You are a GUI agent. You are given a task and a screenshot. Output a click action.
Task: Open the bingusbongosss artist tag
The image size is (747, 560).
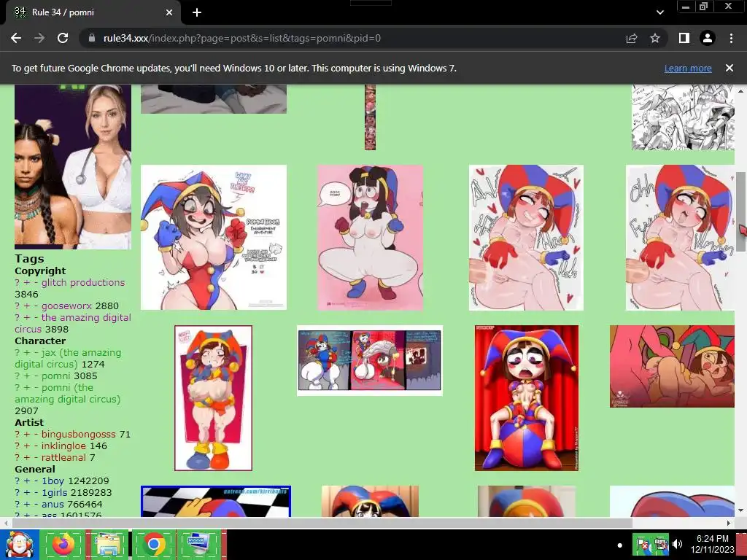pos(79,435)
